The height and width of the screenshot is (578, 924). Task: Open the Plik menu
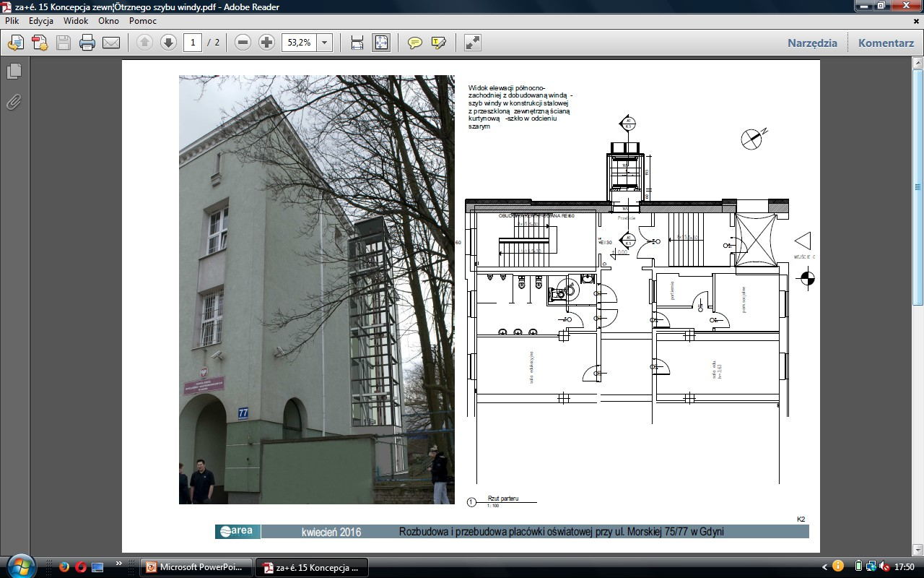(x=12, y=21)
